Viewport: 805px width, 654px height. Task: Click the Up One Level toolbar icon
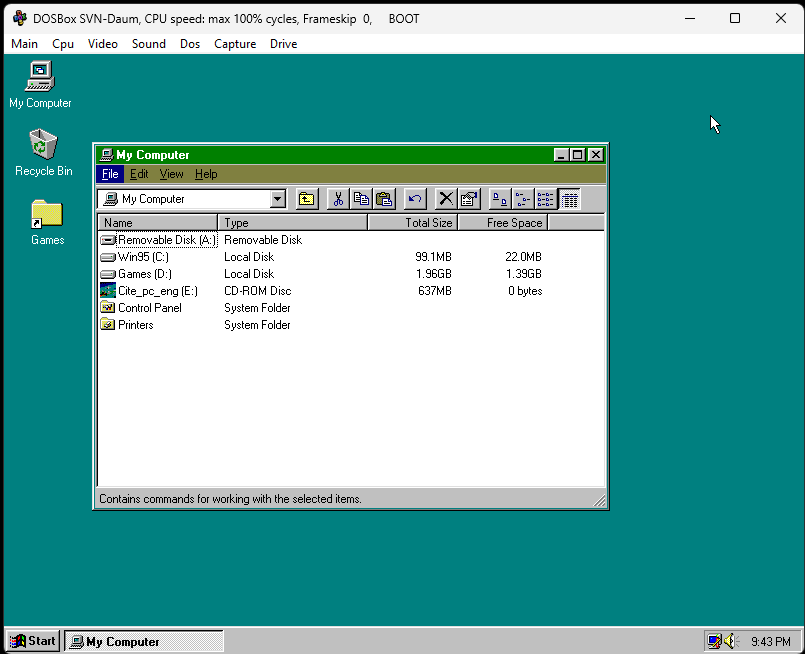click(x=307, y=199)
